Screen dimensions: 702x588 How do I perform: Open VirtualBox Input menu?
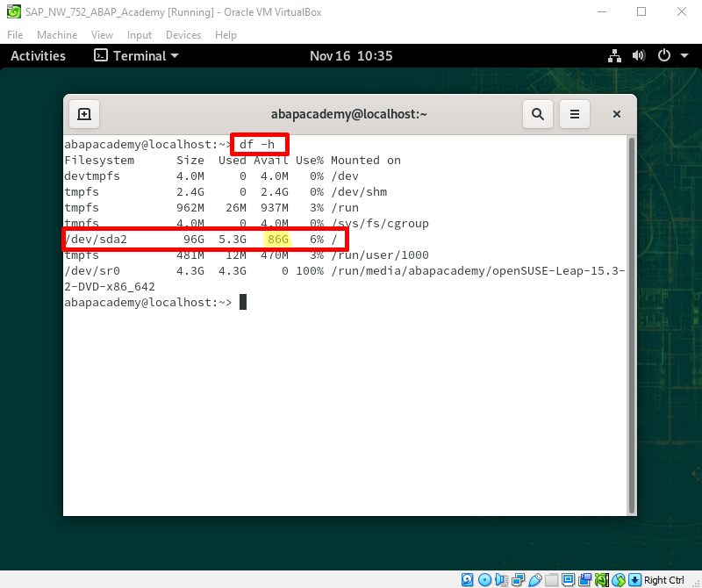tap(140, 35)
